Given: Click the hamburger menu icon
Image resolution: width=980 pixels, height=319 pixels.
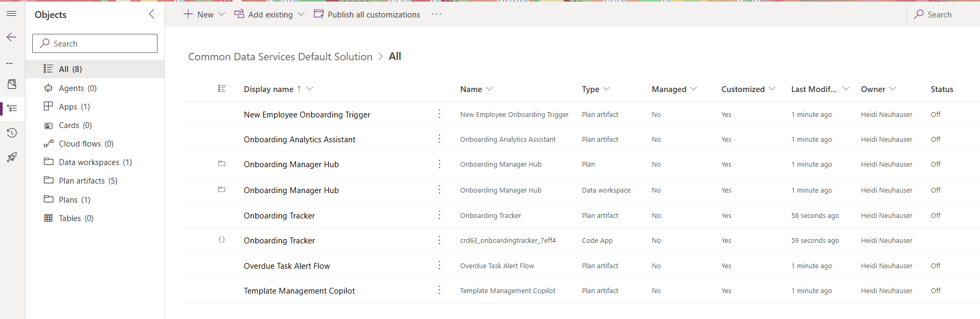Looking at the screenshot, I should coord(12,14).
